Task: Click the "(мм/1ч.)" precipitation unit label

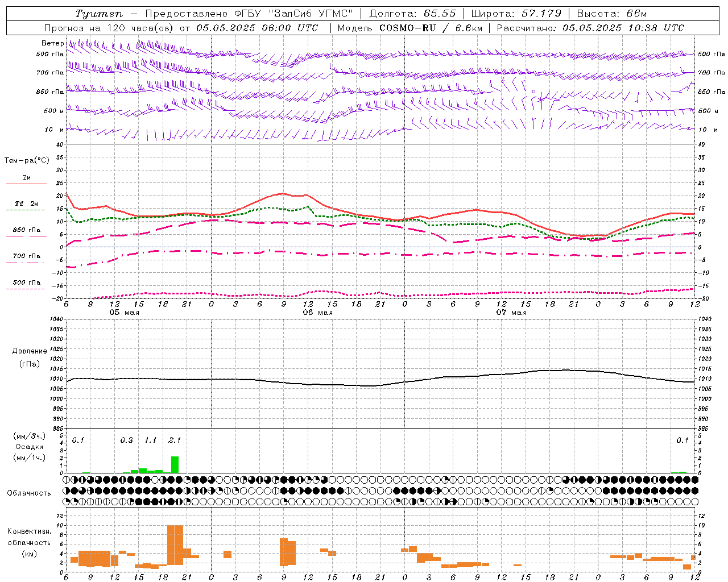Action: (x=30, y=458)
